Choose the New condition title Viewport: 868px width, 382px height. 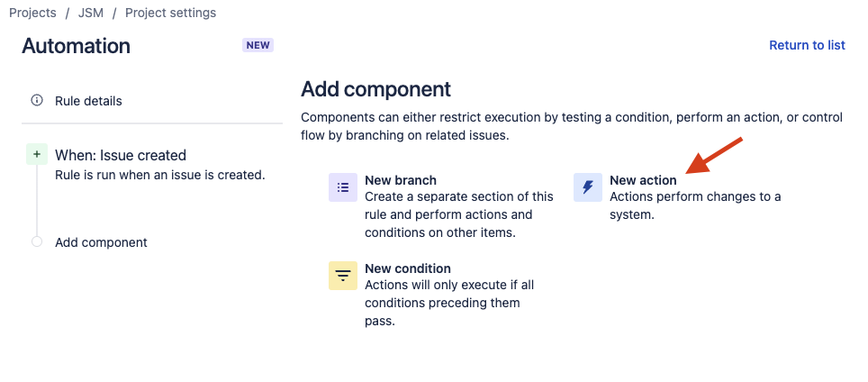click(408, 268)
